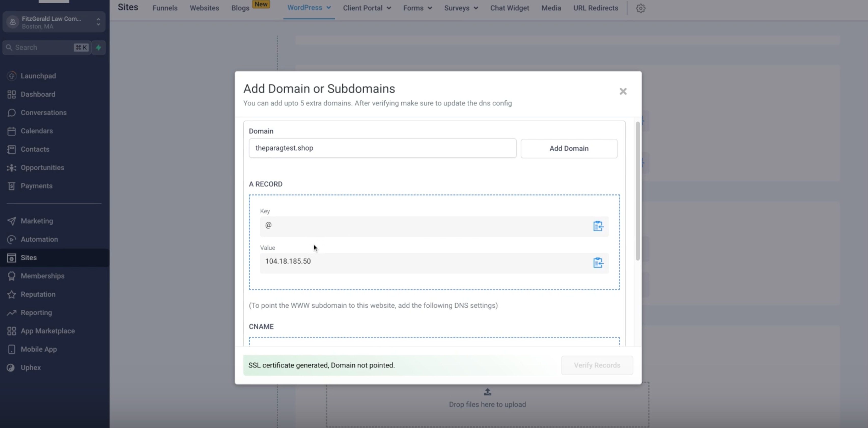Image resolution: width=868 pixels, height=428 pixels.
Task: Switch to the Websites tab
Action: coord(204,8)
